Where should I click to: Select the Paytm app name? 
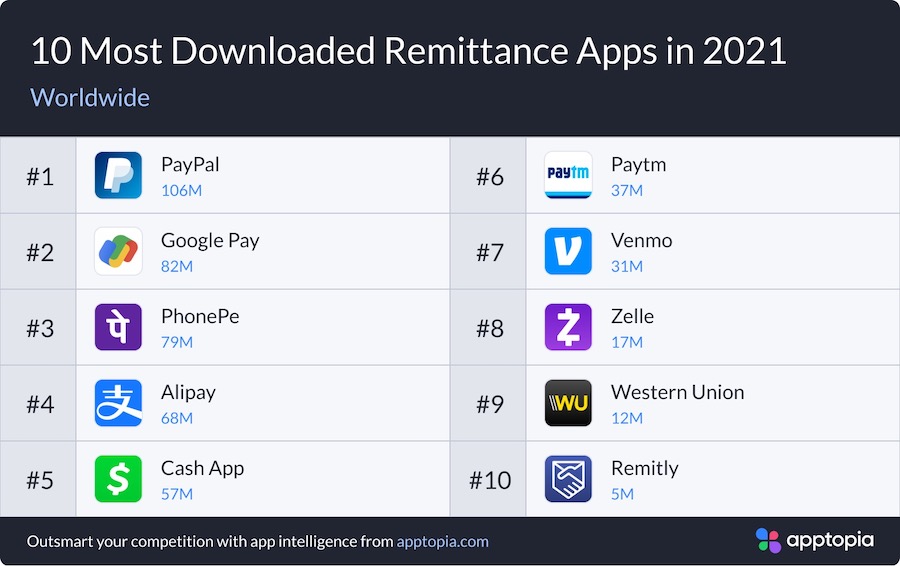coord(639,165)
